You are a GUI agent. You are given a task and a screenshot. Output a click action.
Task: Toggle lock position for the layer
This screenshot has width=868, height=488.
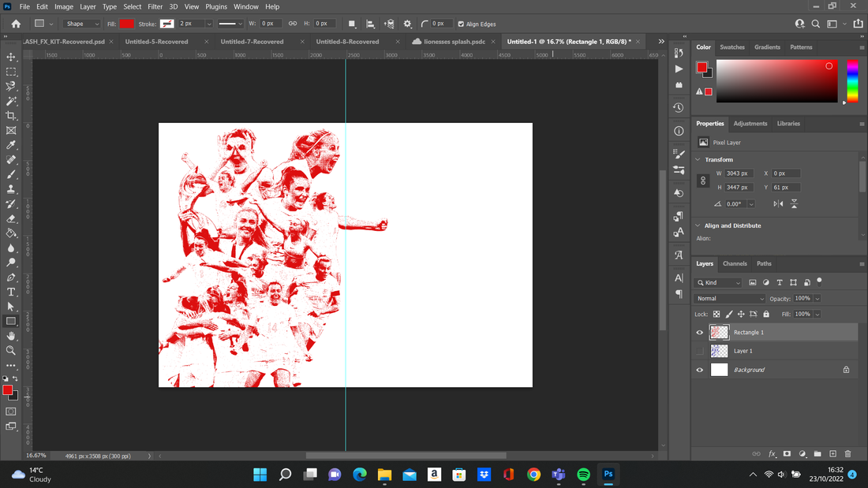pos(741,315)
